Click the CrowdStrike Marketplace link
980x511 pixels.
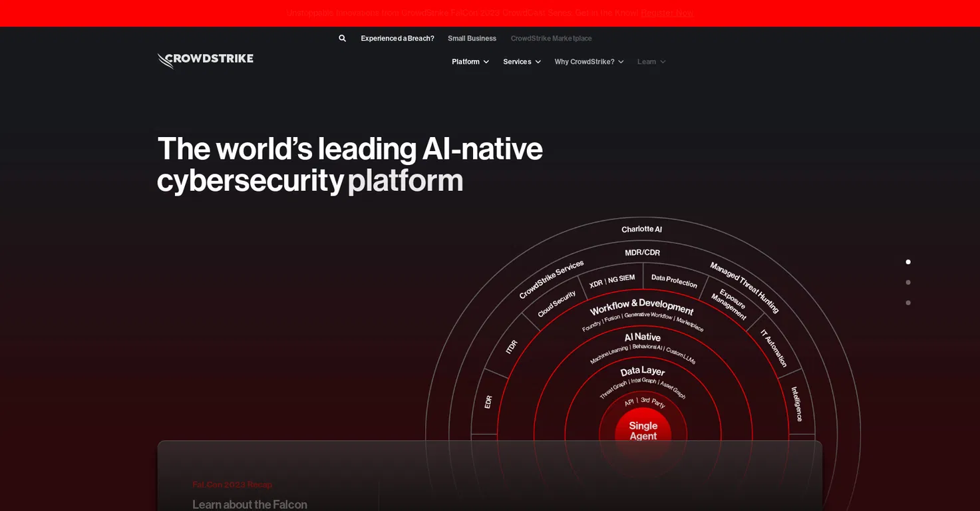(x=551, y=39)
